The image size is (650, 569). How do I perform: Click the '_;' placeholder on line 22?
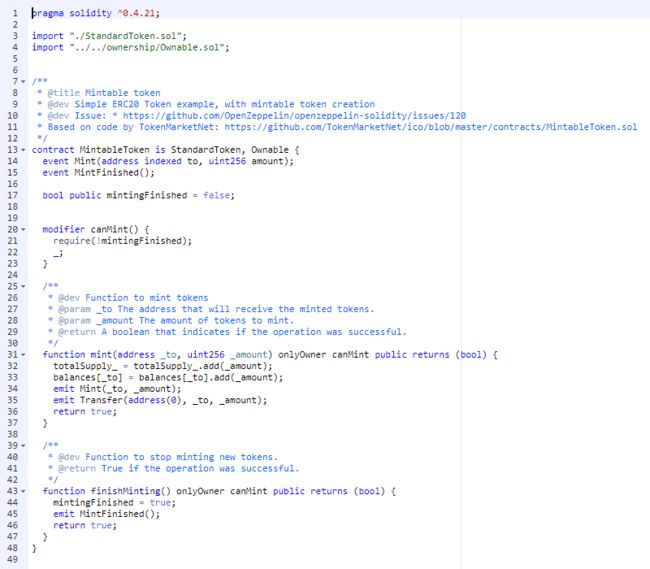(58, 252)
